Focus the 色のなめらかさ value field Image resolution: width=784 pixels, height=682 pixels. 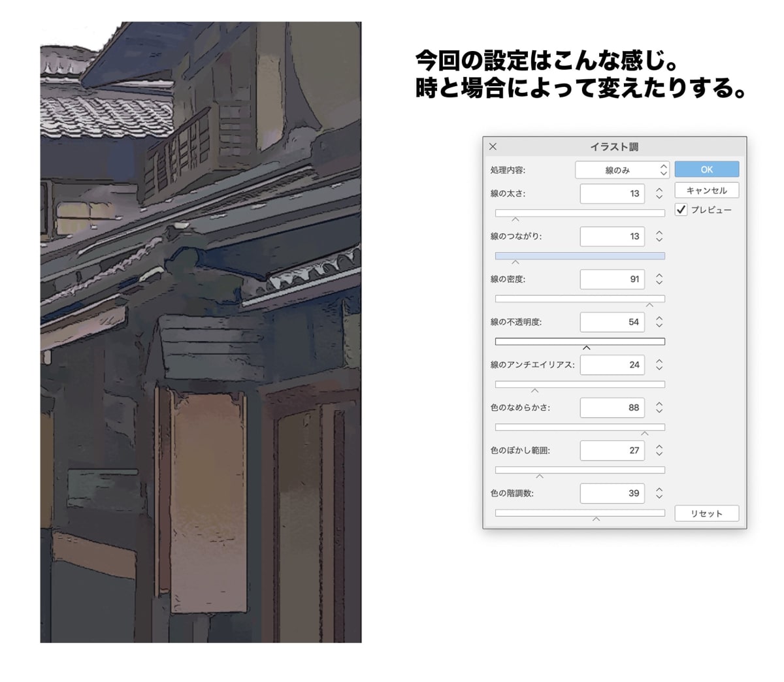pos(612,408)
